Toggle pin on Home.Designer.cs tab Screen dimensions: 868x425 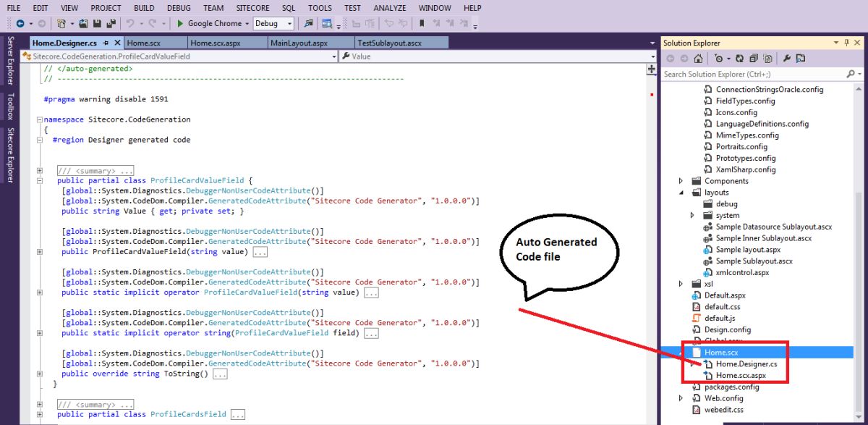(106, 43)
